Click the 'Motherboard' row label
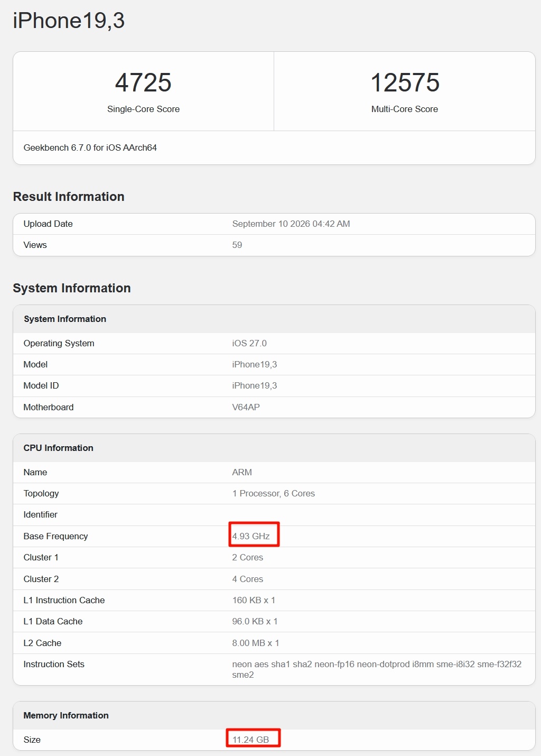Image resolution: width=541 pixels, height=756 pixels. [x=49, y=407]
